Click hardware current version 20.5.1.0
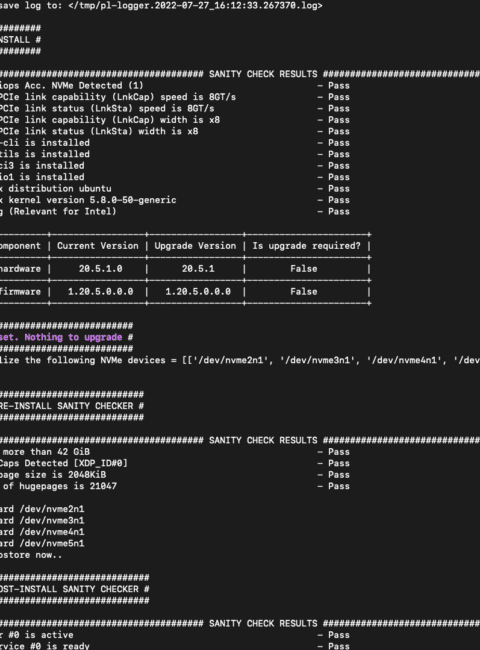The image size is (480, 650). click(x=101, y=269)
